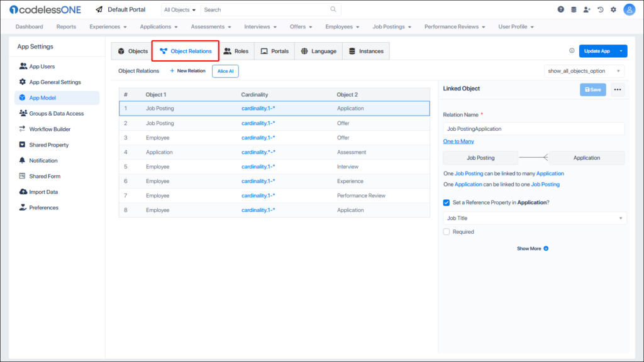Expand the Job Postings menu
This screenshot has height=362, width=644.
(392, 26)
